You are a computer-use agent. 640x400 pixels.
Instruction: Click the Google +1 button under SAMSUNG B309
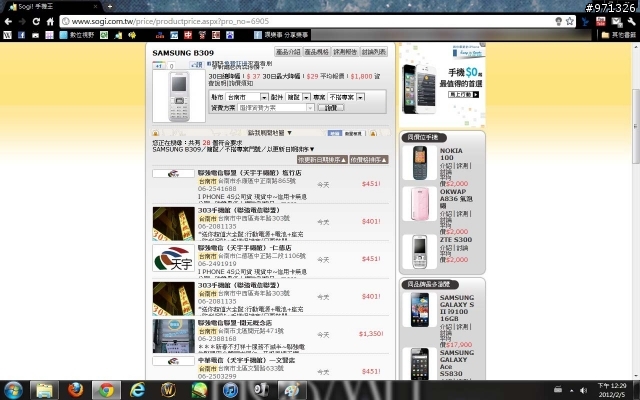pos(159,65)
